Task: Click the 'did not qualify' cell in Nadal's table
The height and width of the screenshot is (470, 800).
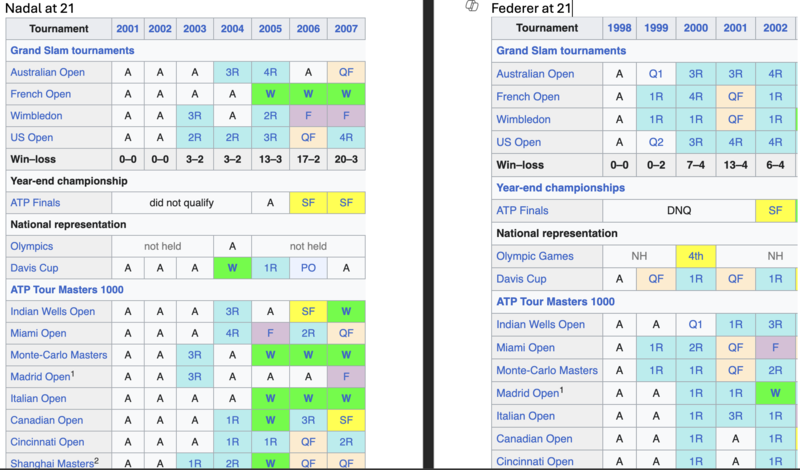Action: point(182,203)
